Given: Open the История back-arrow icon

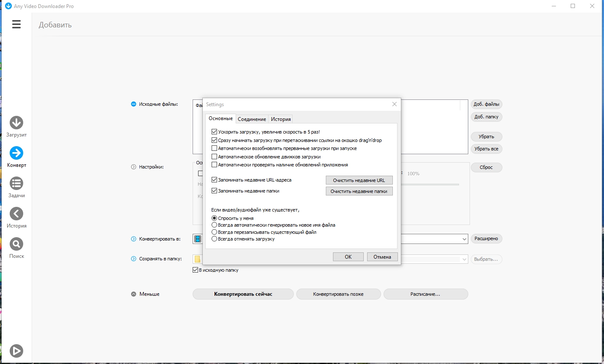Looking at the screenshot, I should click(16, 214).
